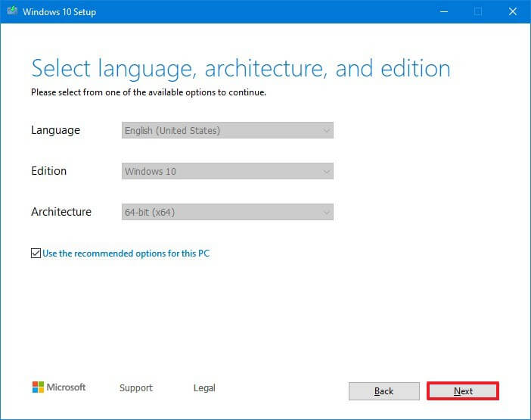Click the Architecture label text
The width and height of the screenshot is (531, 420).
(x=61, y=212)
